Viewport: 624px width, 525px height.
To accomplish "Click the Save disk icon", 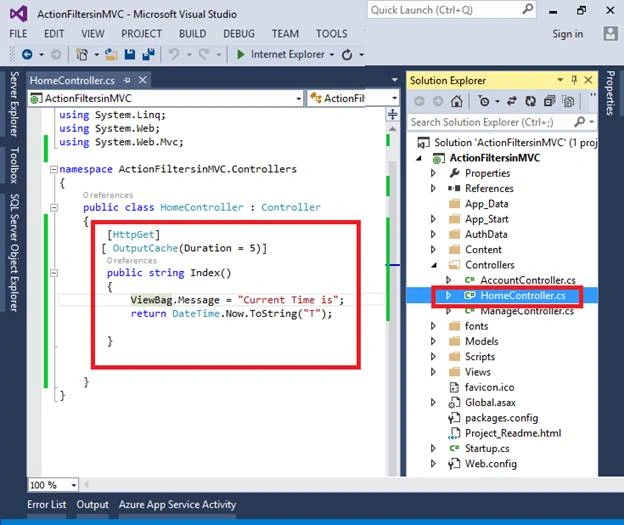I will coord(130,54).
